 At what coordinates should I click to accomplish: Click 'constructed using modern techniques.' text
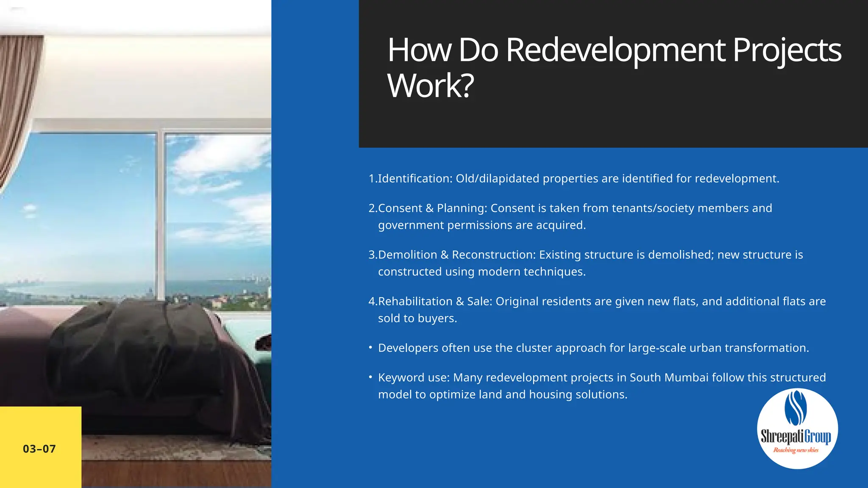point(481,272)
